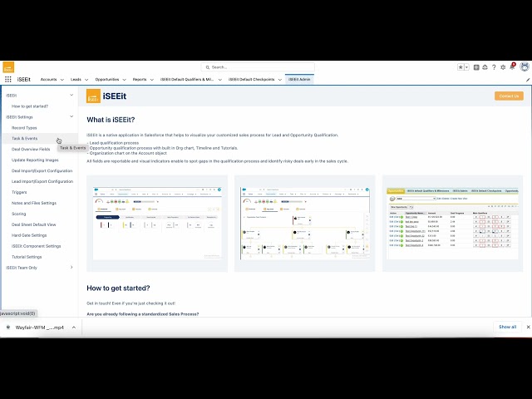
Task: Open Notes and Files Settings
Action: pyautogui.click(x=34, y=203)
